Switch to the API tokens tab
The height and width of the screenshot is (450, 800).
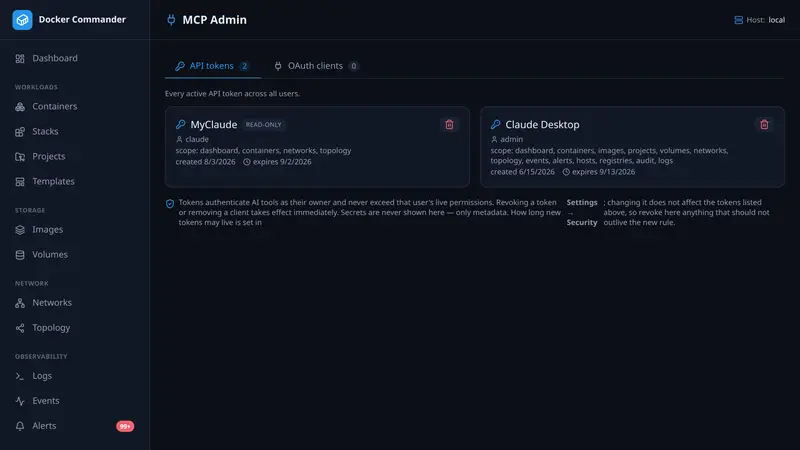[x=213, y=66]
